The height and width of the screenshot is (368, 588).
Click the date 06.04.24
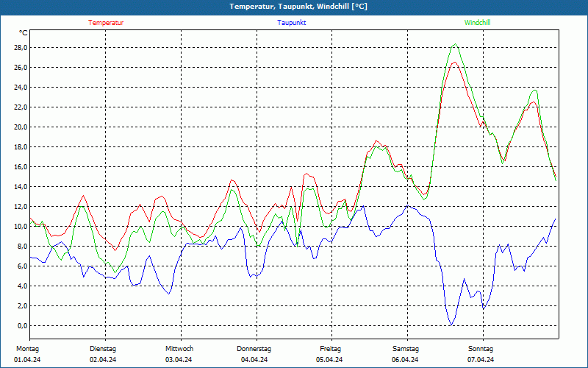[405, 360]
